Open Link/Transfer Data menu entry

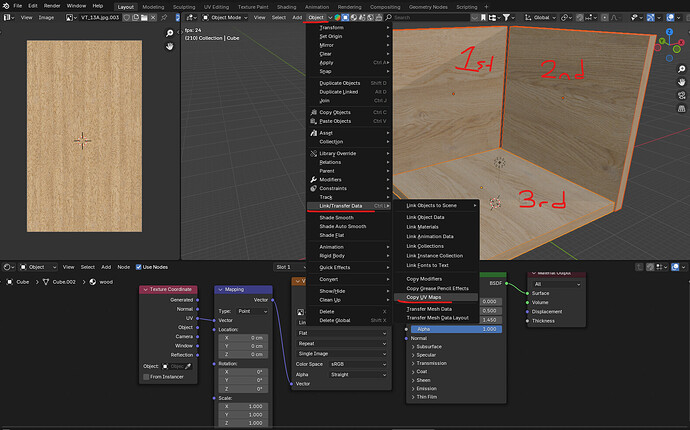point(349,206)
